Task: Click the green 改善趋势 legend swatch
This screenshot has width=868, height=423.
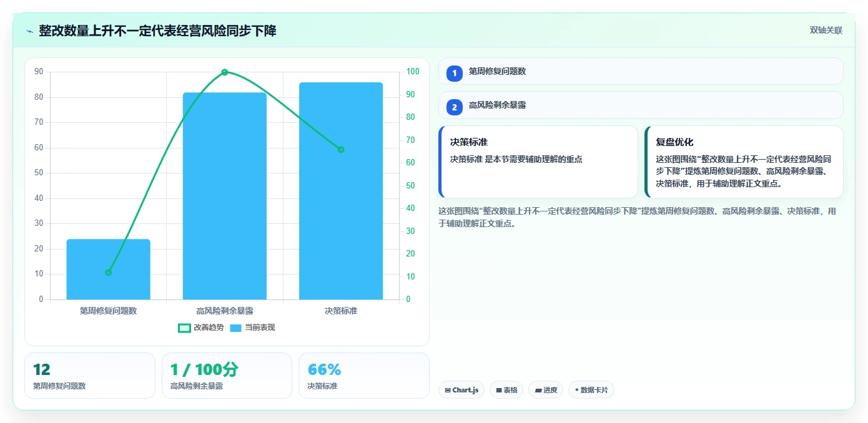Action: (184, 328)
